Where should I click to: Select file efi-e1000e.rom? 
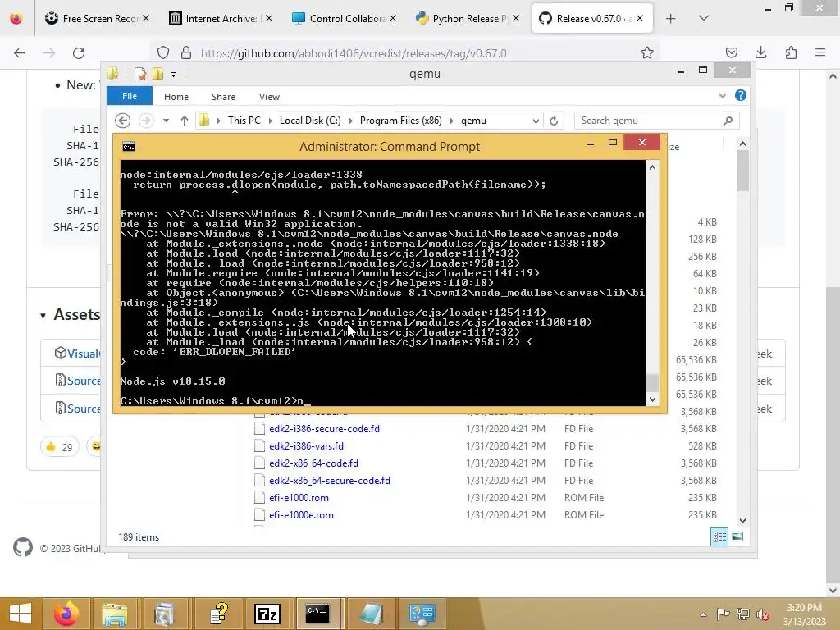pyautogui.click(x=301, y=515)
